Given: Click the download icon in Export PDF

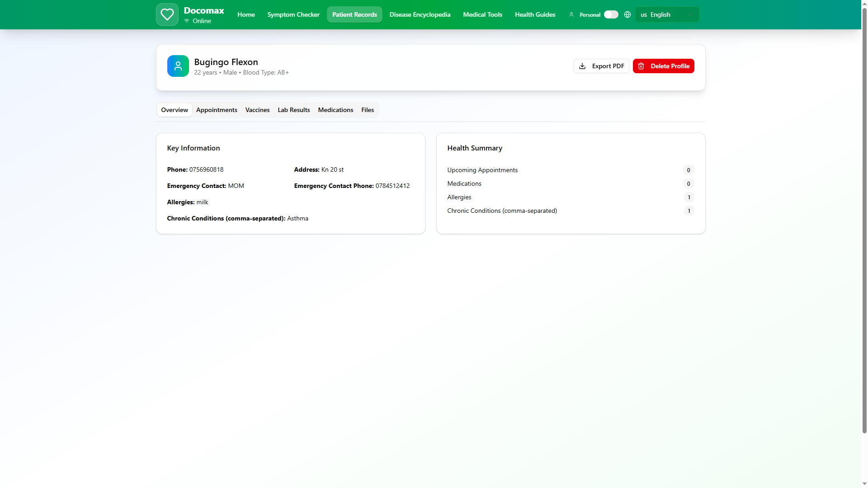Looking at the screenshot, I should coord(582,66).
